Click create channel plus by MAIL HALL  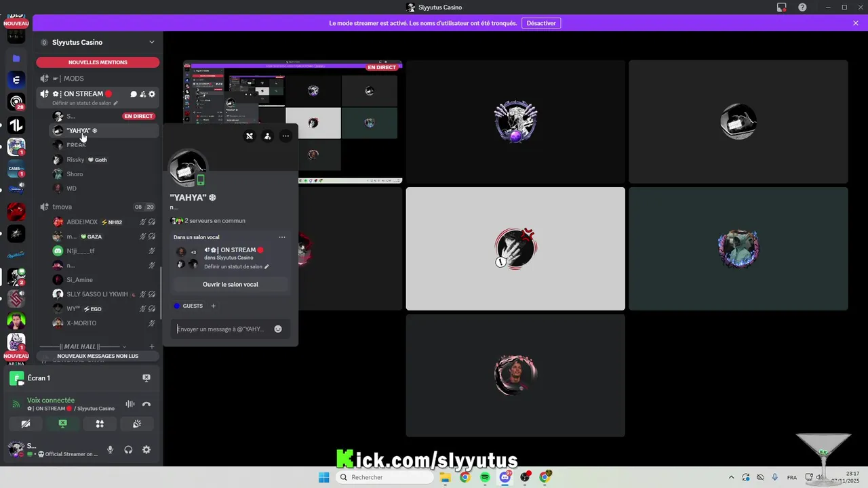(x=152, y=346)
